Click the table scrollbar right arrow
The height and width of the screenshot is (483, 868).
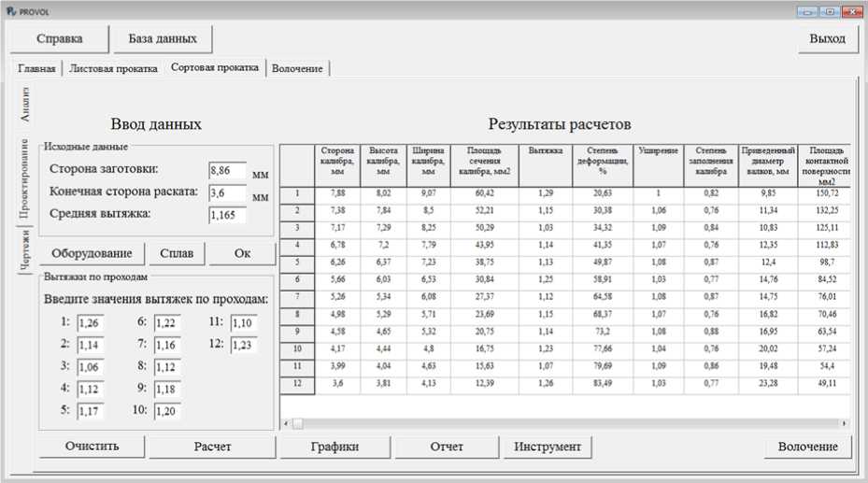pos(845,424)
